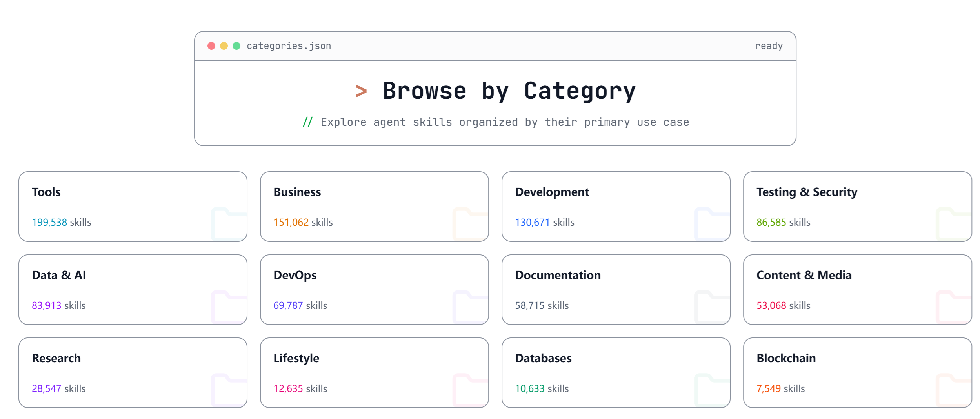Open the Business category card
Viewport: 980px width, 419px height.
(x=375, y=207)
